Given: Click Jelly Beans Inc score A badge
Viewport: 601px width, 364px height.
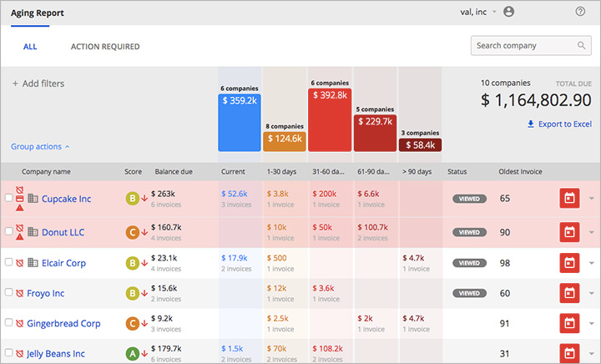Looking at the screenshot, I should pos(131,354).
